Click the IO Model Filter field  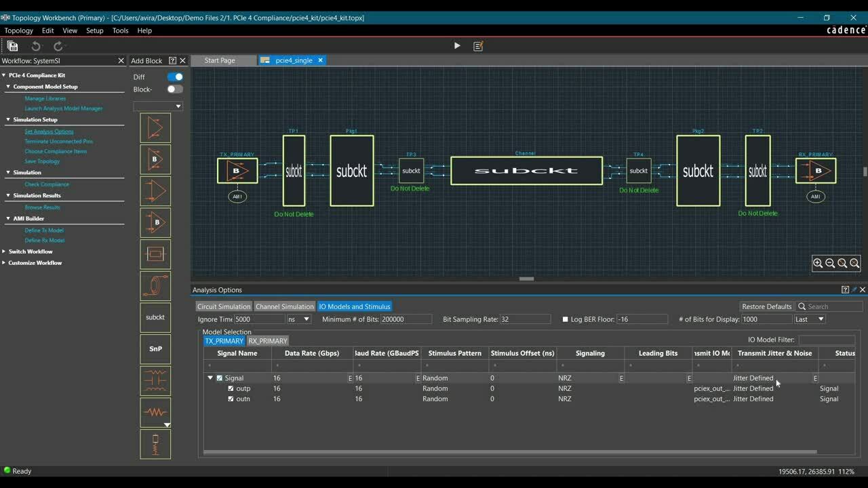click(x=826, y=340)
